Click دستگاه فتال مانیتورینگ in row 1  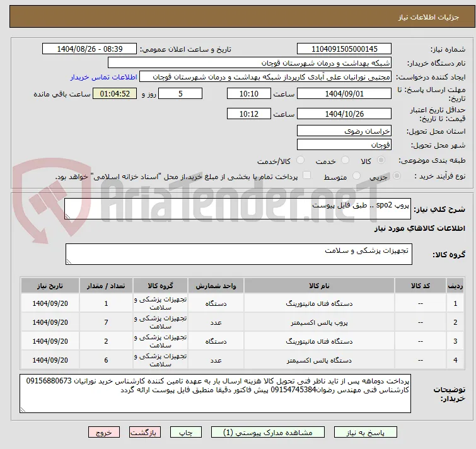pyautogui.click(x=319, y=303)
